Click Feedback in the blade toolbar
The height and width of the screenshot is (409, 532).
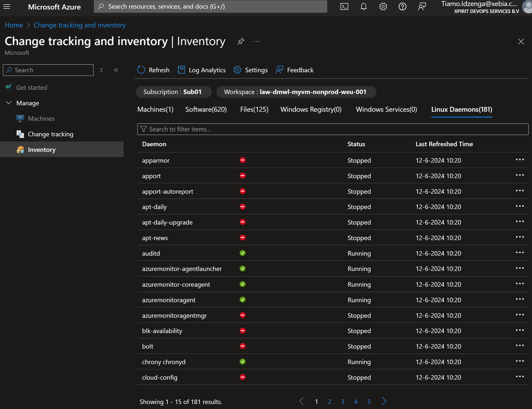click(294, 70)
